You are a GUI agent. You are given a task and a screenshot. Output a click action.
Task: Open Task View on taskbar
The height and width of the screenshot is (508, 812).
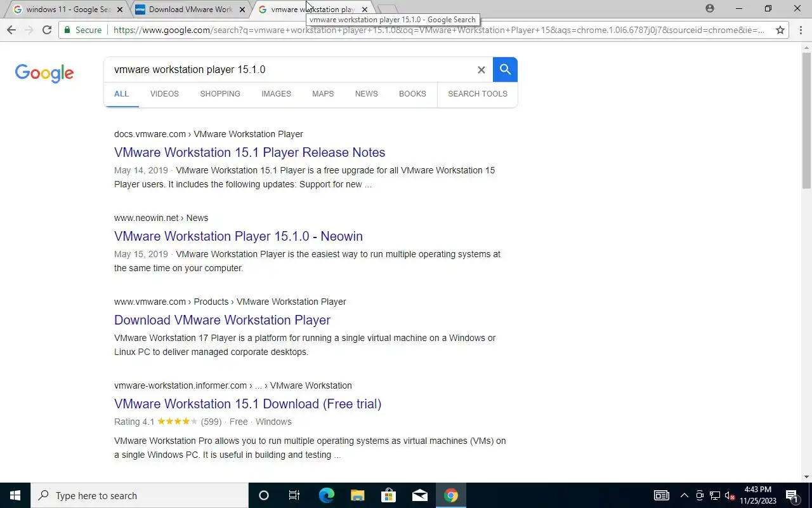pyautogui.click(x=294, y=495)
